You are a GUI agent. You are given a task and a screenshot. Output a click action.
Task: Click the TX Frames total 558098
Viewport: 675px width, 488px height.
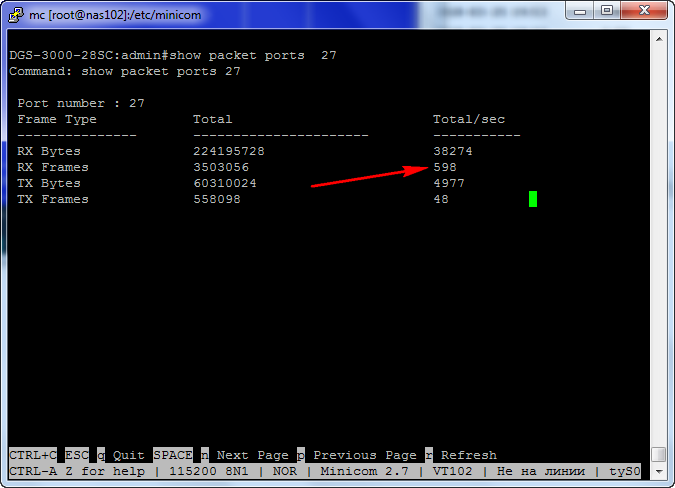[x=217, y=199]
